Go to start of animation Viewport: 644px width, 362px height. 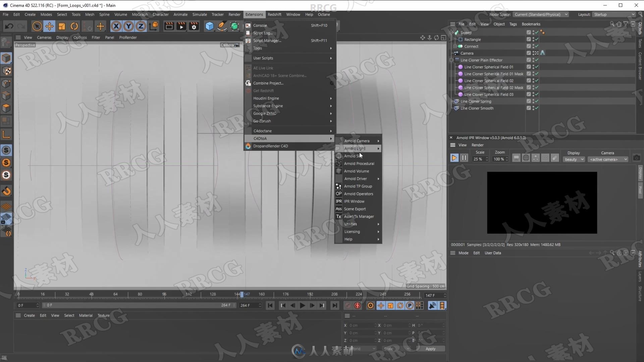(270, 305)
